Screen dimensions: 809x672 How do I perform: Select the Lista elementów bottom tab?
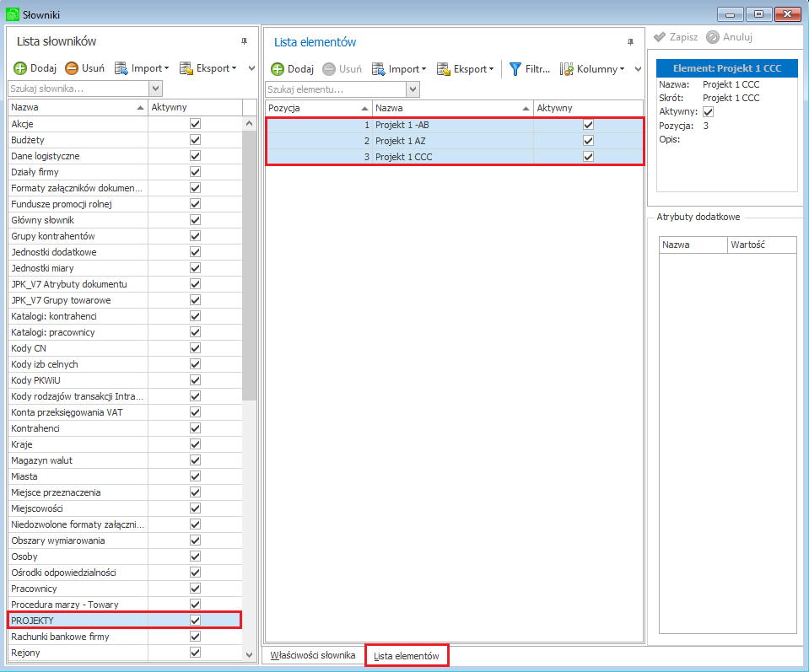pyautogui.click(x=407, y=656)
